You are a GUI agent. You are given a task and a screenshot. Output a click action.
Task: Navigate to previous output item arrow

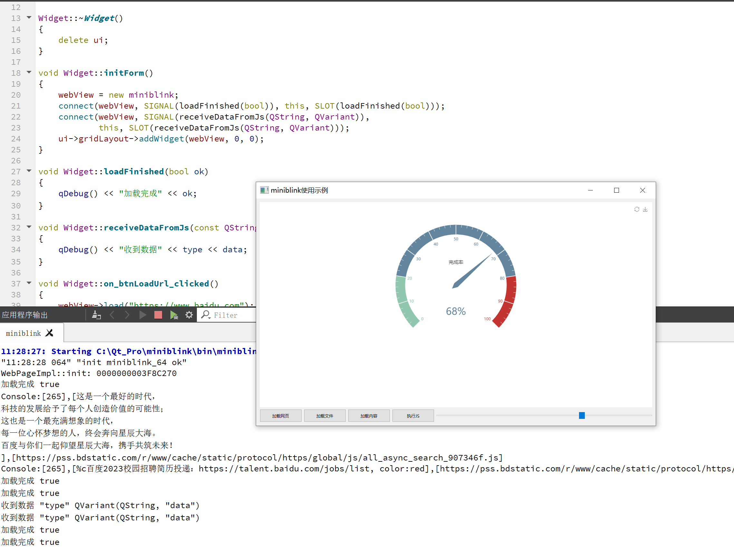112,315
